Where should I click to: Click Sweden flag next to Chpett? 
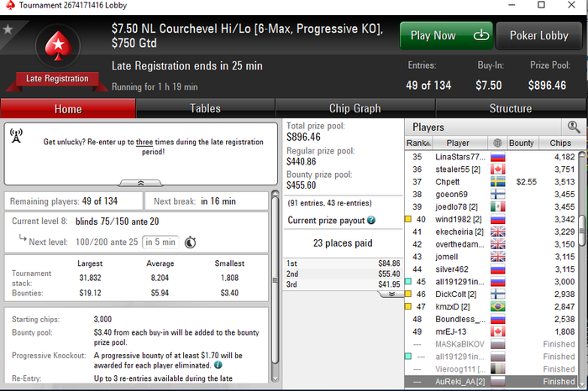pyautogui.click(x=498, y=181)
